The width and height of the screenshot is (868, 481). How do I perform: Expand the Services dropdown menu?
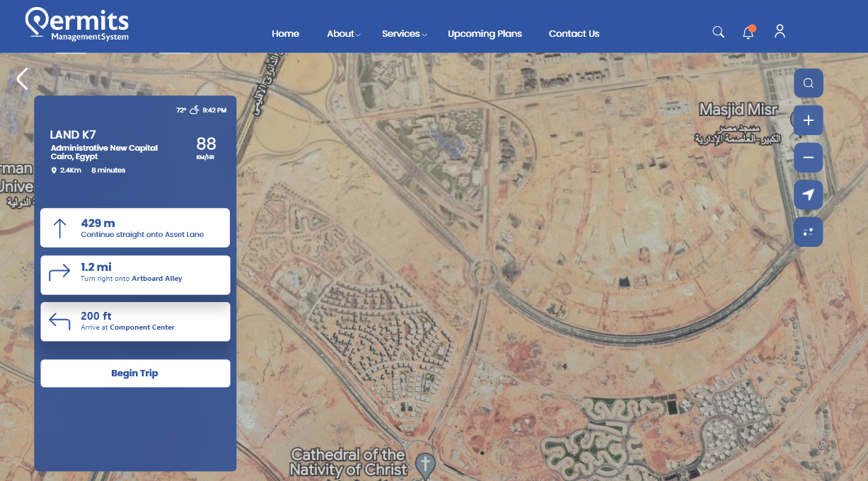404,34
